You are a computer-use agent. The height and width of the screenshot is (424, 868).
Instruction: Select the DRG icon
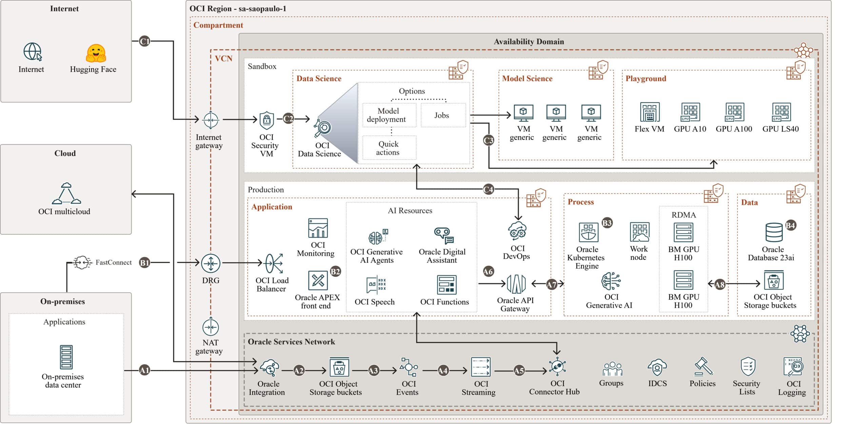(x=211, y=263)
